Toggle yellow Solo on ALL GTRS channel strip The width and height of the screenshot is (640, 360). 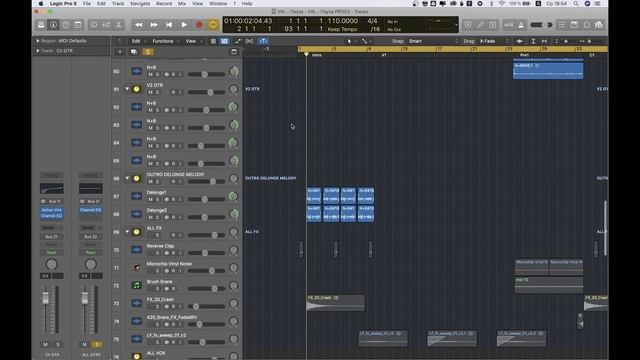coord(97,344)
